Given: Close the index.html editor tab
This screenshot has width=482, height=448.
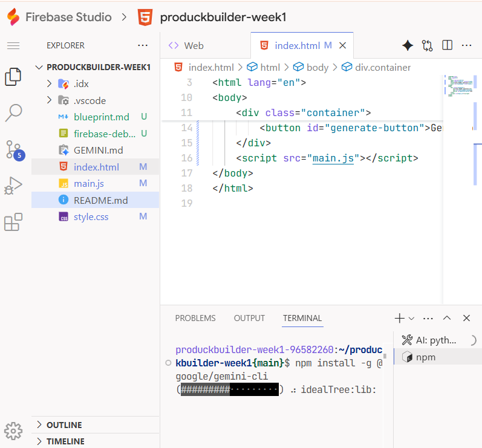Looking at the screenshot, I should click(342, 46).
